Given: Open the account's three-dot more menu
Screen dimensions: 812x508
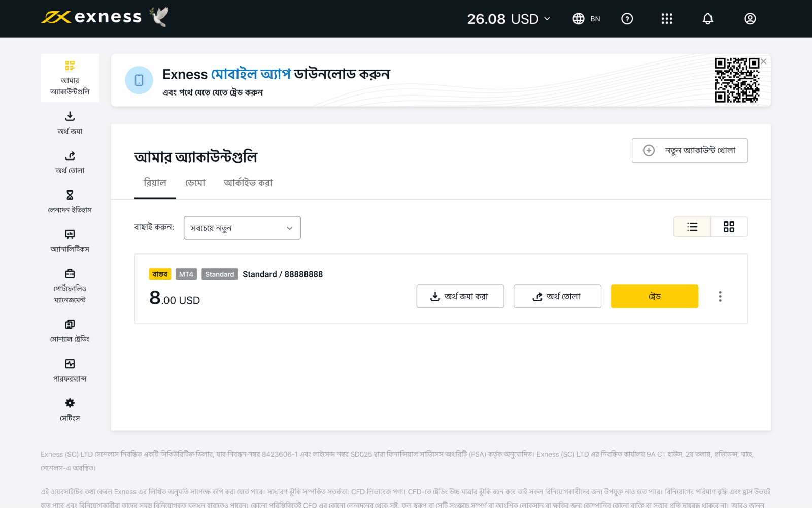Looking at the screenshot, I should (x=720, y=296).
